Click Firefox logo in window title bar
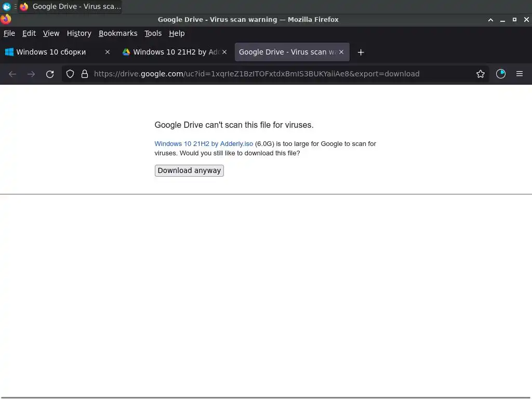This screenshot has width=532, height=399. 6,19
